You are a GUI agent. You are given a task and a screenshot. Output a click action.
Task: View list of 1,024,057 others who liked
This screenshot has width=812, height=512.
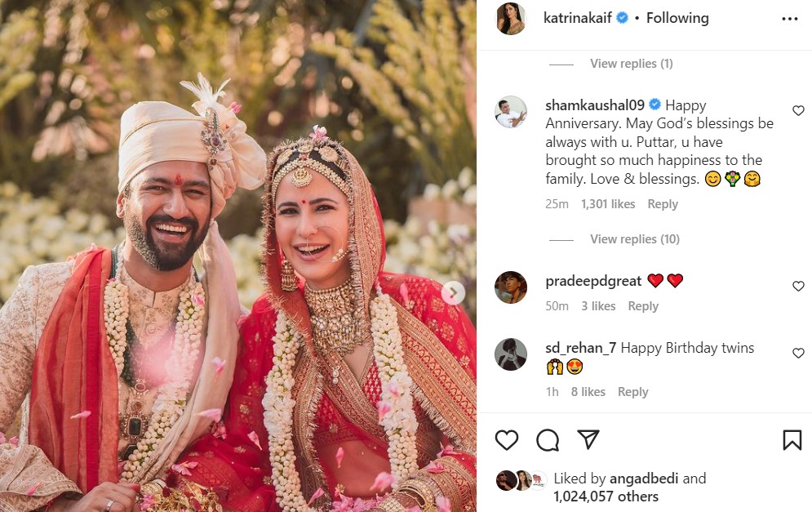(606, 496)
